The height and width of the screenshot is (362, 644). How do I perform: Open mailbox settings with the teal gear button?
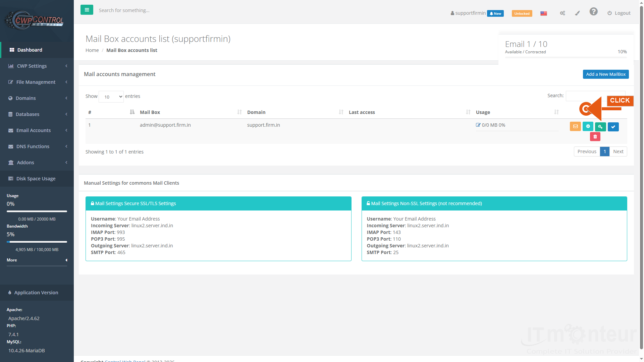point(588,127)
